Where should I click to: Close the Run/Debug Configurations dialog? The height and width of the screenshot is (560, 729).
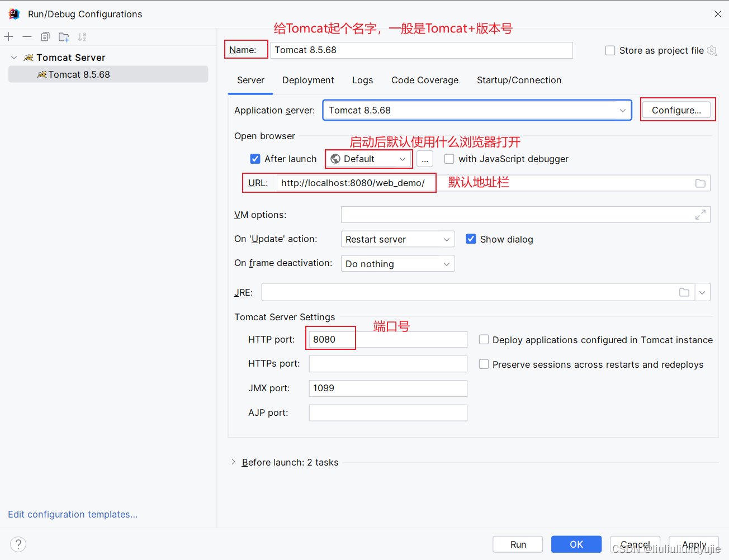(718, 14)
